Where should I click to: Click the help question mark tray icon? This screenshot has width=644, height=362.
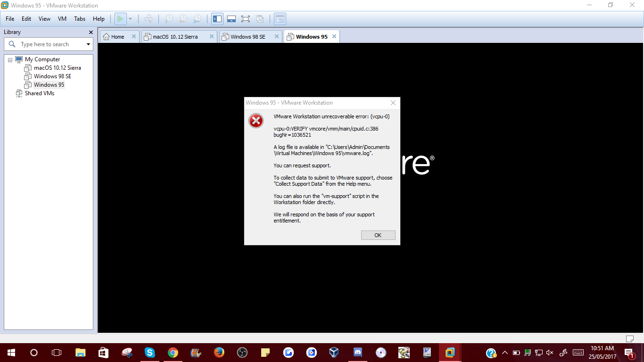491,353
